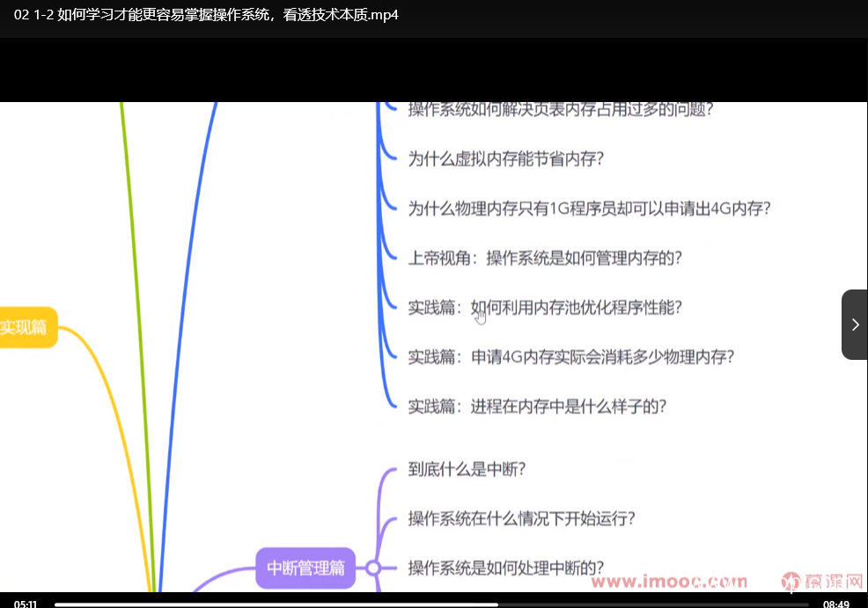Click the 08:49 total duration label
Viewport: 868px width, 608px height.
[835, 604]
